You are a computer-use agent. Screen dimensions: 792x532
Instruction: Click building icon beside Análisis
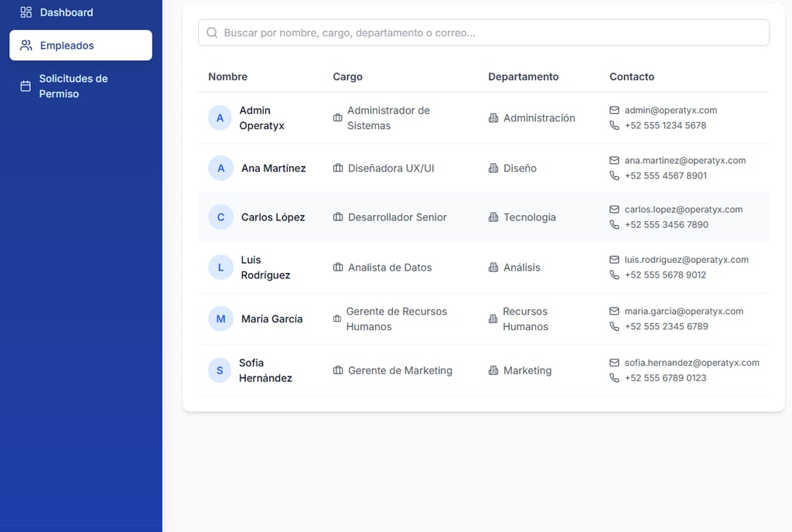pos(493,268)
